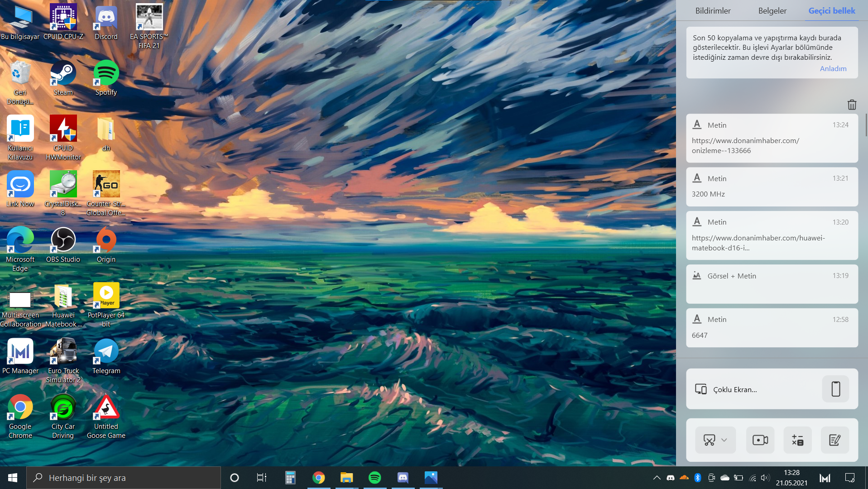The height and width of the screenshot is (489, 868).
Task: Select the PC Manager desktop icon
Action: coord(20,356)
